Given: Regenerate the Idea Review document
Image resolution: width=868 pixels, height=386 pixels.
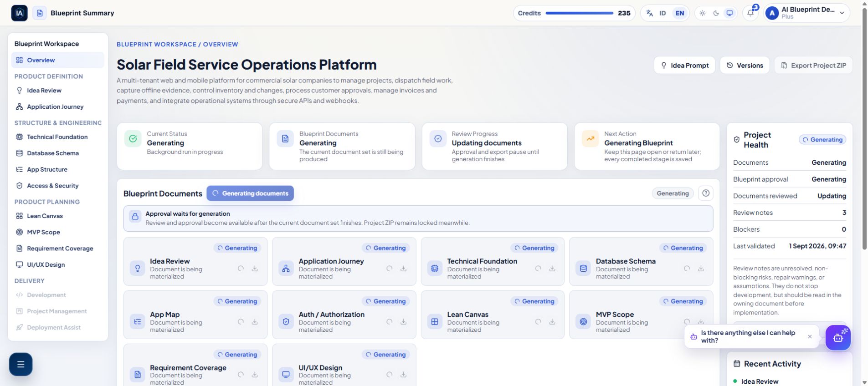Looking at the screenshot, I should pos(241,269).
